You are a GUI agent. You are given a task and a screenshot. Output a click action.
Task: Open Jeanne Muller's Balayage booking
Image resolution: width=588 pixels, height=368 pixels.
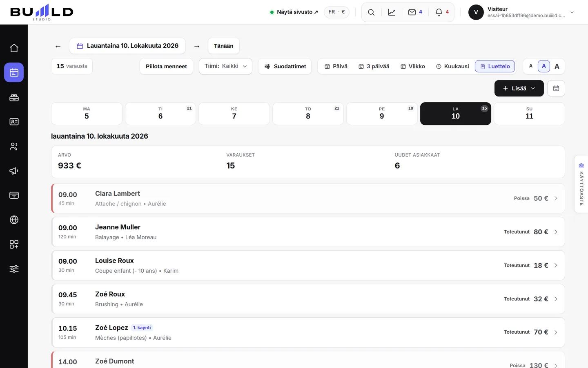click(308, 232)
